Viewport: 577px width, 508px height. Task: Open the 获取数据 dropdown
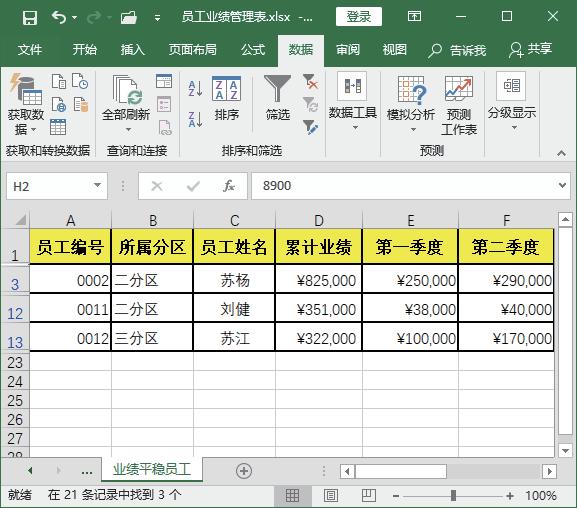pos(26,104)
